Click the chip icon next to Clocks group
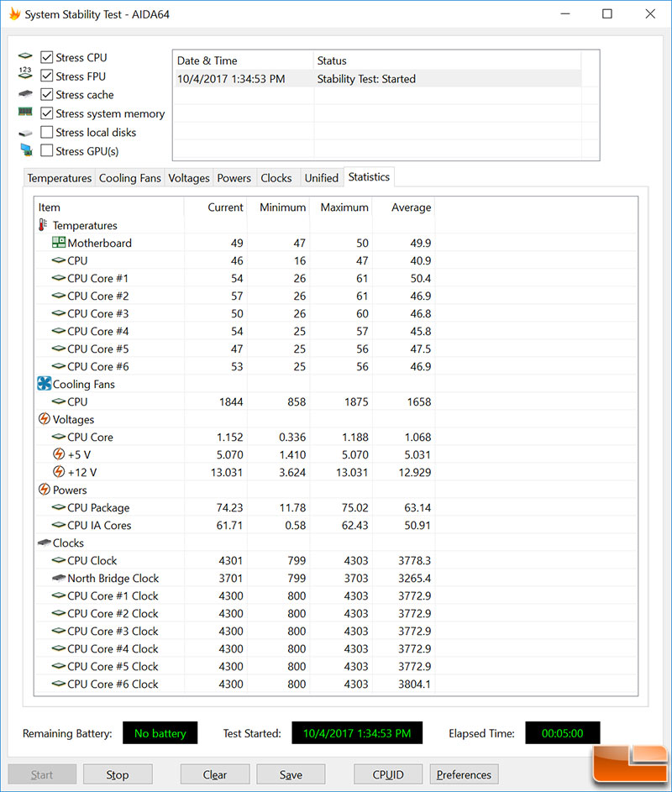 (45, 543)
